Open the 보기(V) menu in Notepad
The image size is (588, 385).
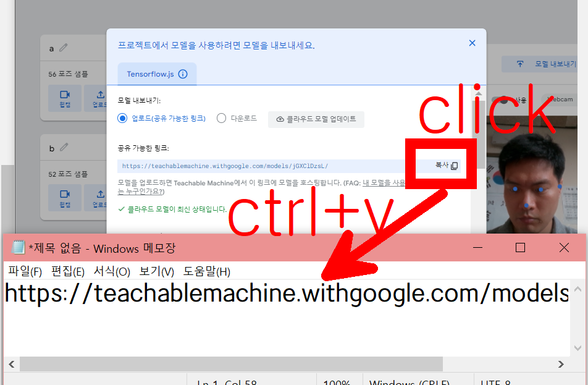coord(157,271)
